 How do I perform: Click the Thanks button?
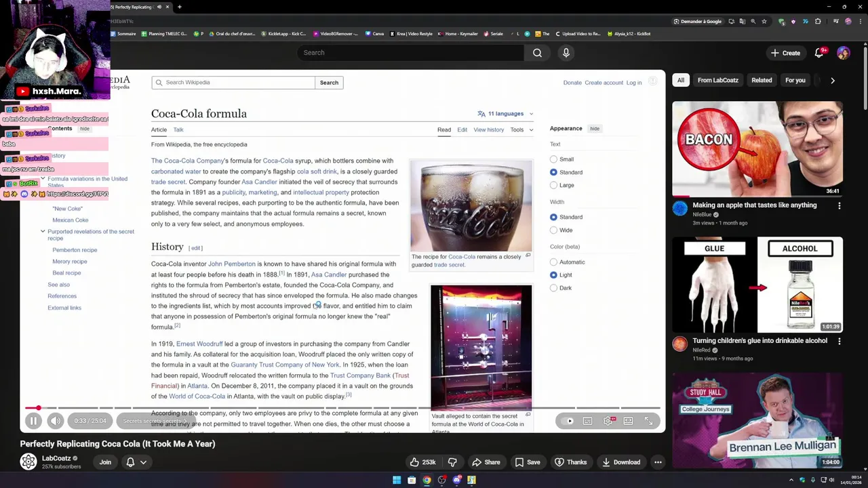(x=570, y=462)
